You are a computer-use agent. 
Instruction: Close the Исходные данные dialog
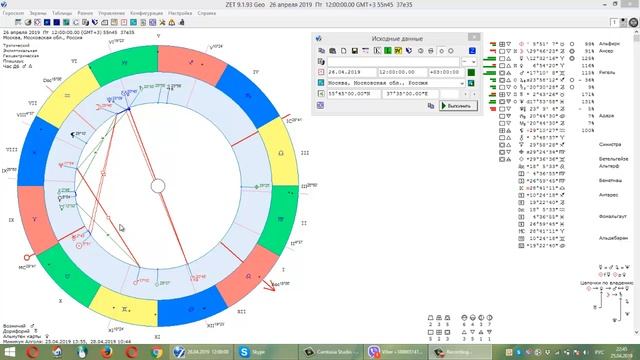(474, 37)
